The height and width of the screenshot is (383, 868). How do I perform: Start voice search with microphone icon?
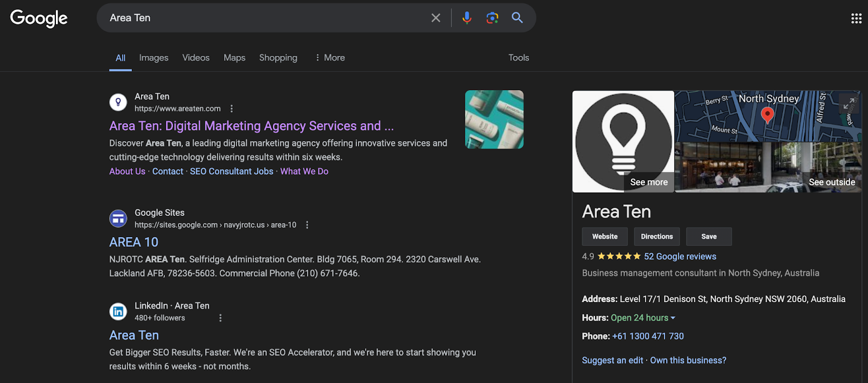[467, 18]
